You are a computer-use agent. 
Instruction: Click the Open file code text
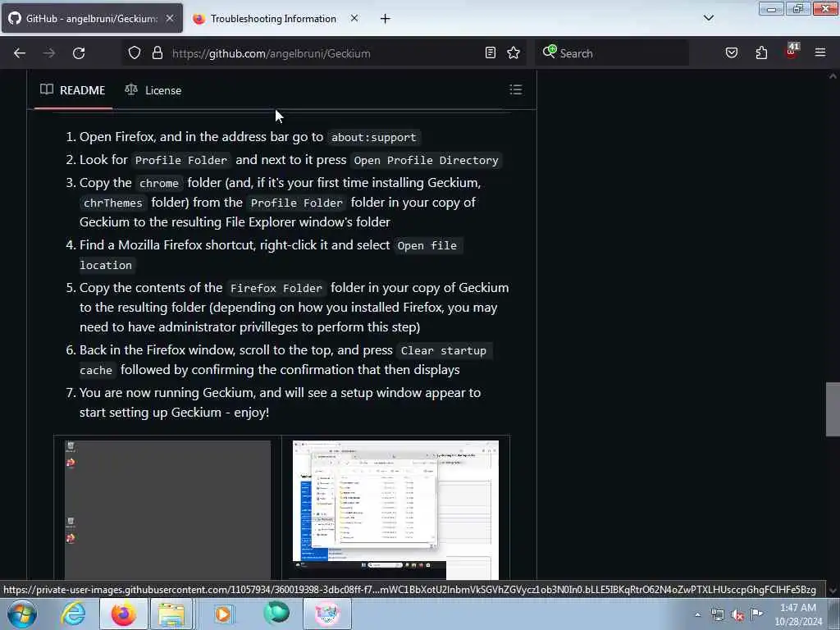coord(427,246)
